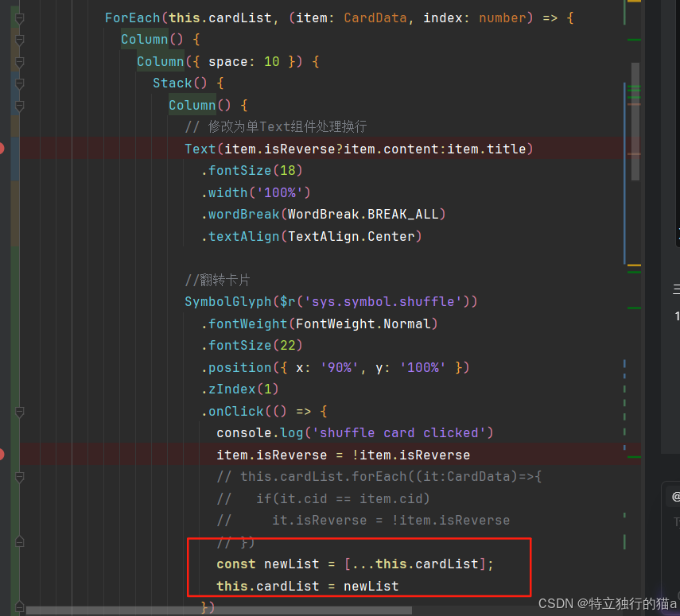Click 'item.content' in the Text() expression
This screenshot has height=616, width=680.
tap(391, 149)
